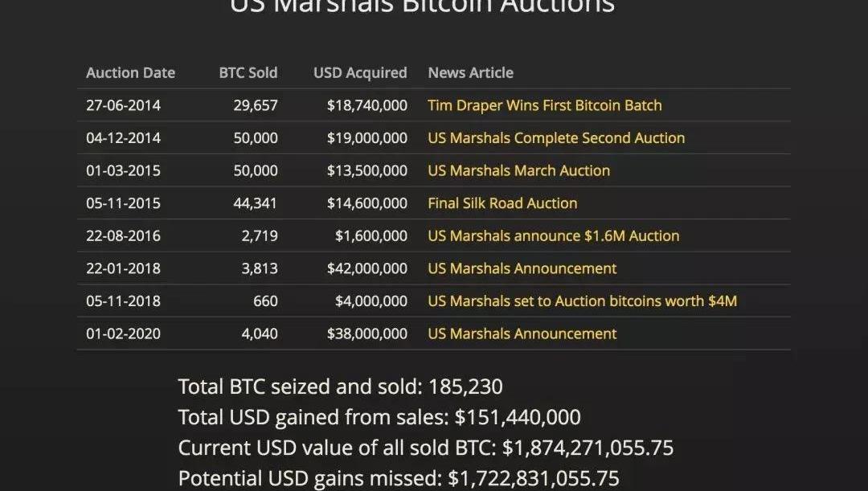868x491 pixels.
Task: Click the BTC Sold column header
Action: [248, 72]
